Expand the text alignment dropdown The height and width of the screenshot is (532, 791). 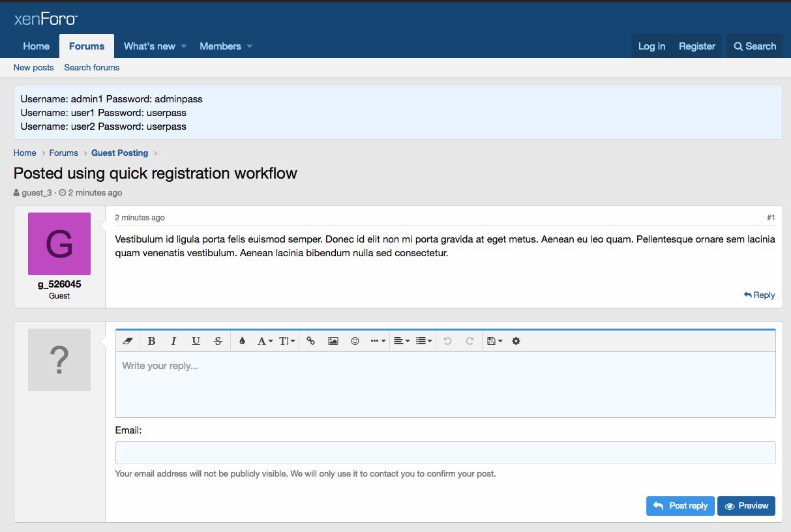pyautogui.click(x=402, y=341)
